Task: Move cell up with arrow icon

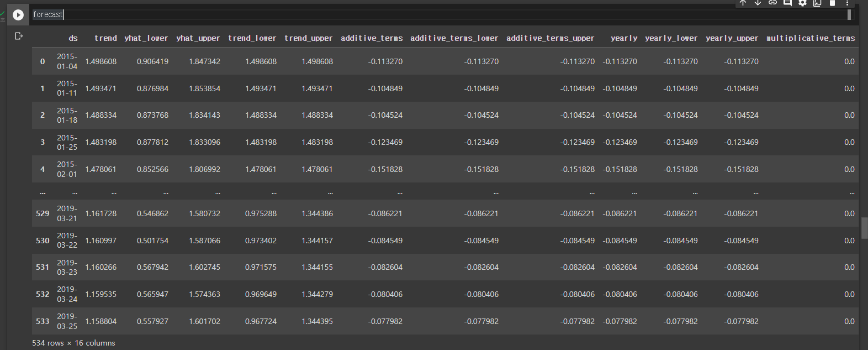Action: 743,3
